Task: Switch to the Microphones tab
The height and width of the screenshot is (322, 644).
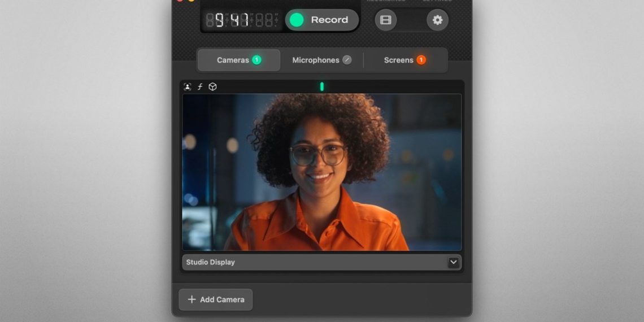Action: point(315,60)
